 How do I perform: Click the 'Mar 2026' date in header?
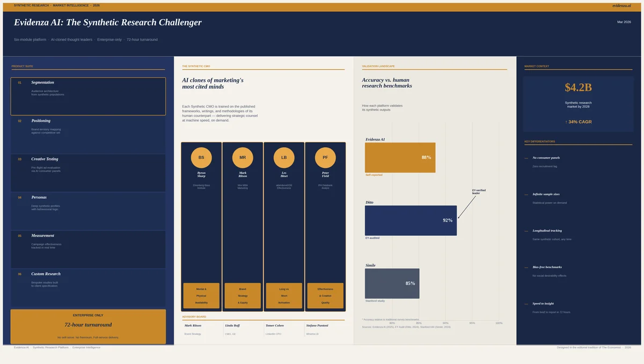[624, 22]
